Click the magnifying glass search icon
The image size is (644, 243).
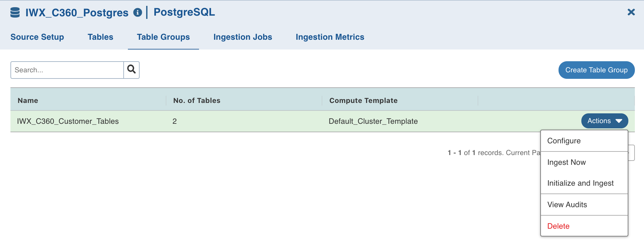(x=131, y=70)
